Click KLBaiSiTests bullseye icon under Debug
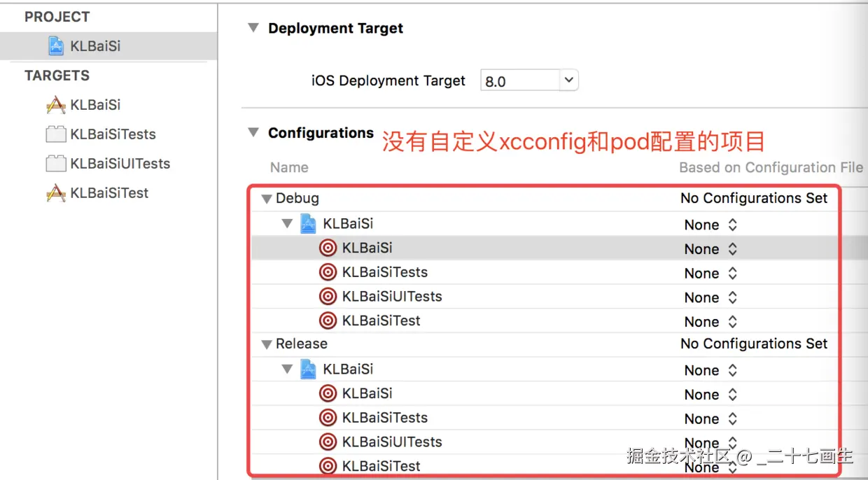Viewport: 868px width, 480px height. tap(328, 272)
